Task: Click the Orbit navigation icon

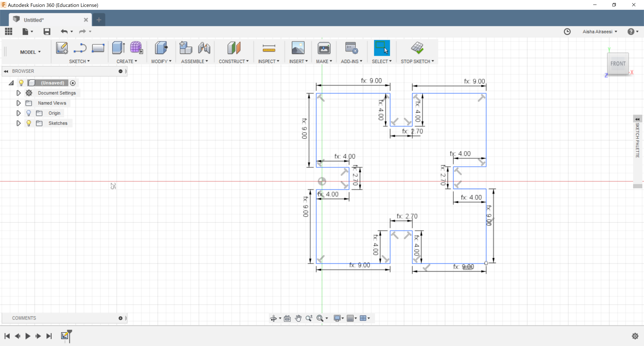Action: pos(274,318)
